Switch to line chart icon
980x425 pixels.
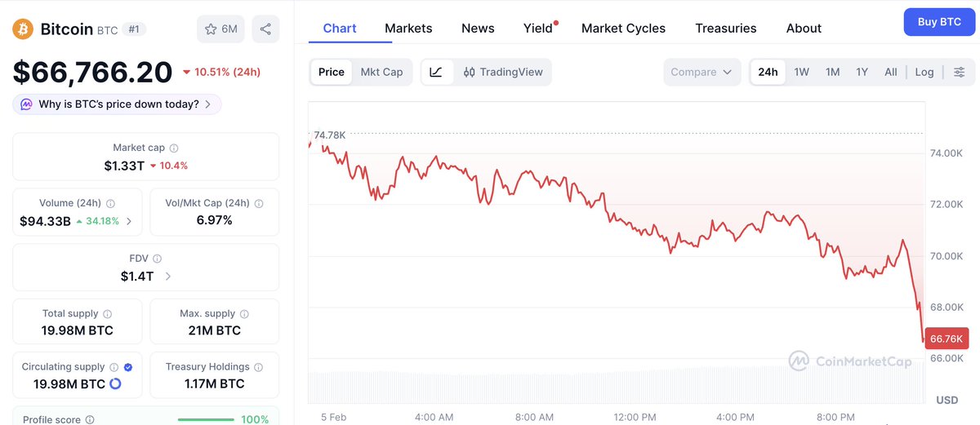click(x=436, y=72)
